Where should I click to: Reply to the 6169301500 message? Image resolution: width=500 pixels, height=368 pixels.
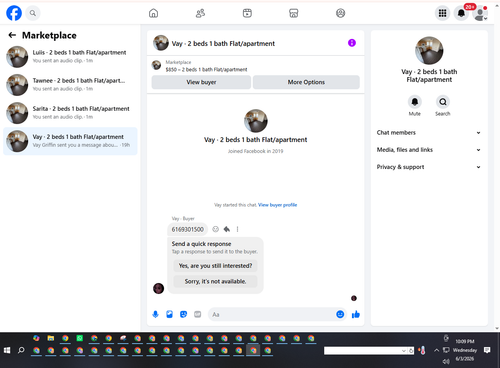pyautogui.click(x=227, y=229)
